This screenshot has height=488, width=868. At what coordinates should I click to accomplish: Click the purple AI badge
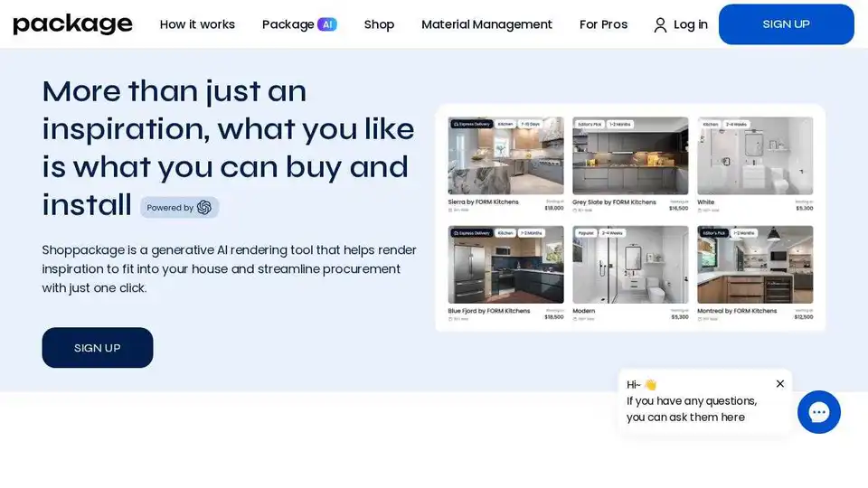tap(327, 24)
